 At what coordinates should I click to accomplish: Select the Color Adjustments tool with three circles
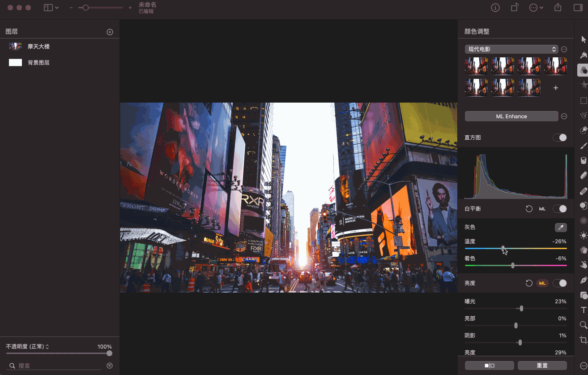tap(584, 70)
